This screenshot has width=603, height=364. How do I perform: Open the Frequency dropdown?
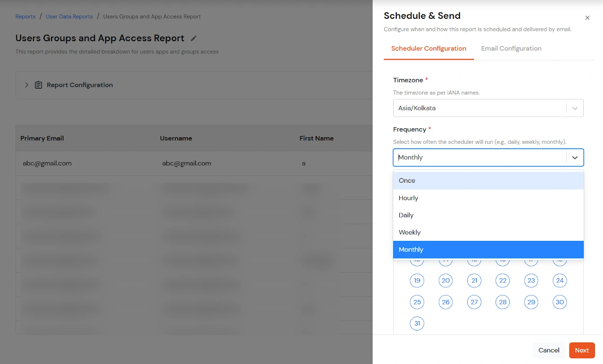pyautogui.click(x=575, y=157)
